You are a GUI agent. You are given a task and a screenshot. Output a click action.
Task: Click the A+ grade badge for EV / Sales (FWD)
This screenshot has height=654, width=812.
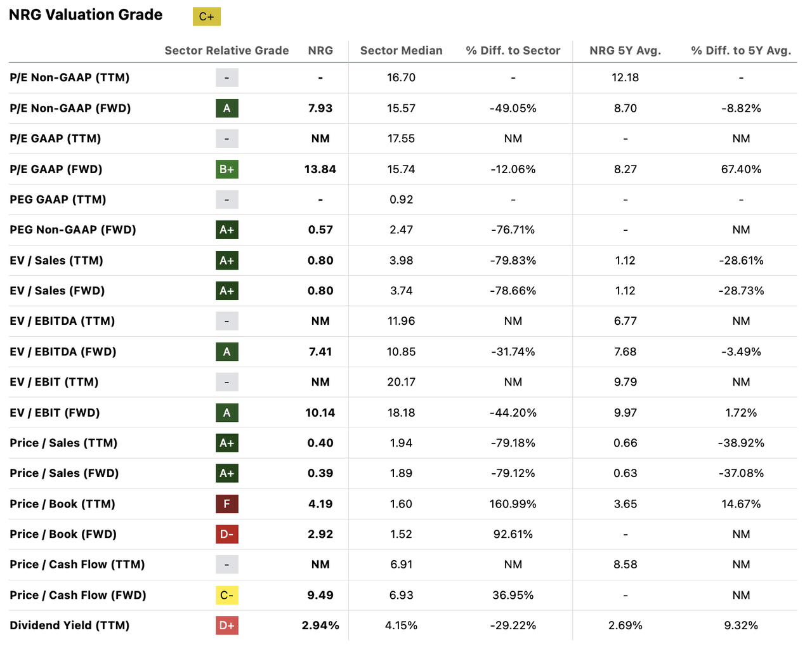coord(227,291)
